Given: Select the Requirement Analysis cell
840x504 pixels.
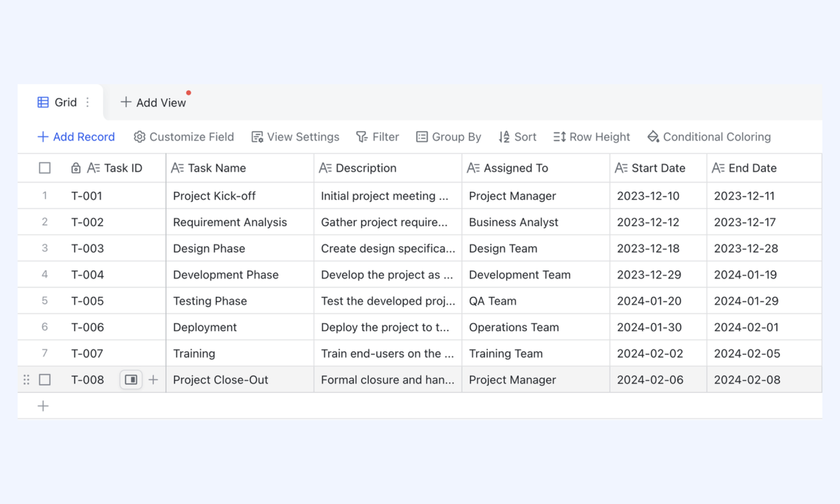Looking at the screenshot, I should click(x=240, y=222).
